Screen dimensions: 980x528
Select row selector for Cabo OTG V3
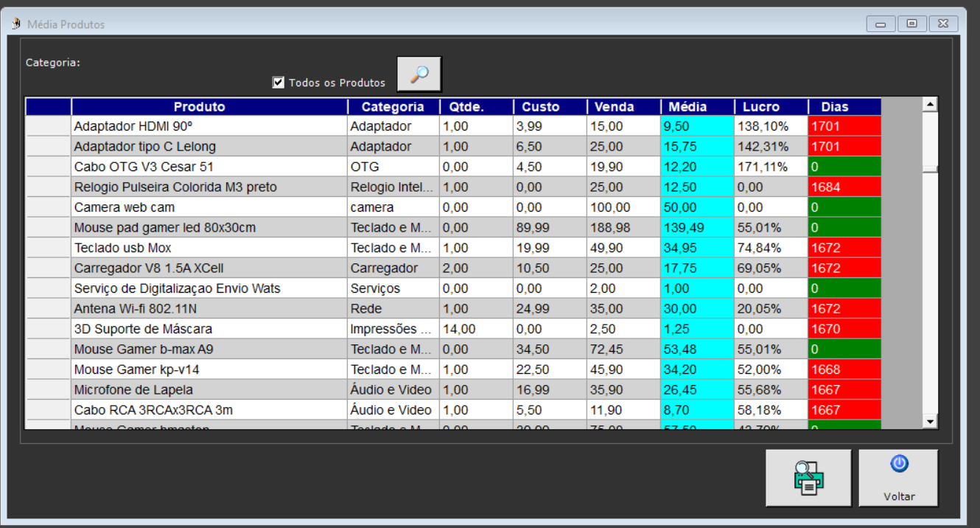point(48,167)
